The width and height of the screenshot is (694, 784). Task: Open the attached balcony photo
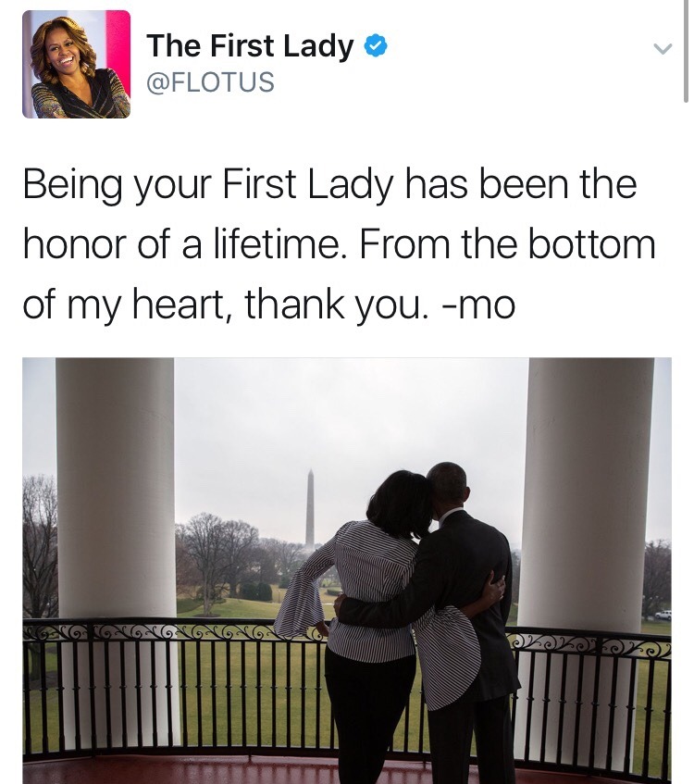[x=347, y=570]
